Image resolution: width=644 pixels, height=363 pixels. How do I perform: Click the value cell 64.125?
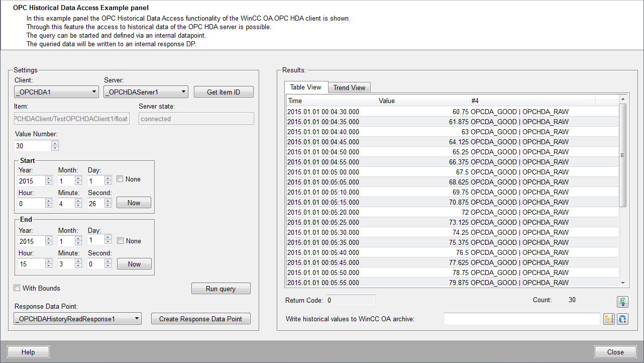pyautogui.click(x=423, y=142)
